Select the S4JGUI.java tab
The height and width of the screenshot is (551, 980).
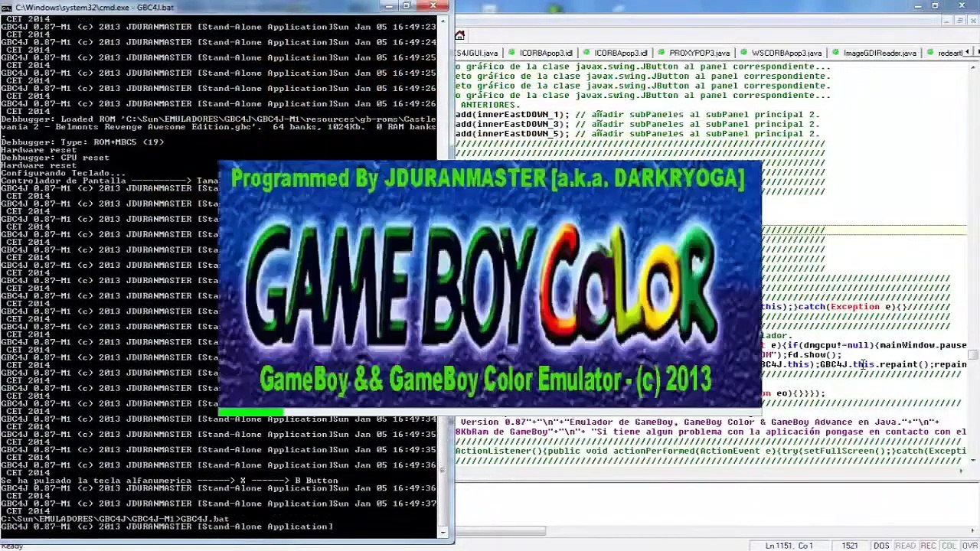(x=477, y=54)
